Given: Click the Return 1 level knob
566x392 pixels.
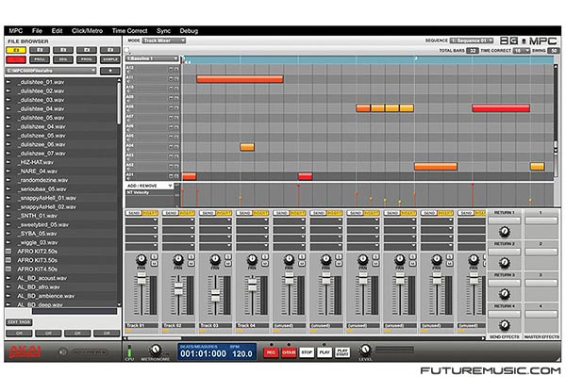Looking at the screenshot, I should click(505, 232).
